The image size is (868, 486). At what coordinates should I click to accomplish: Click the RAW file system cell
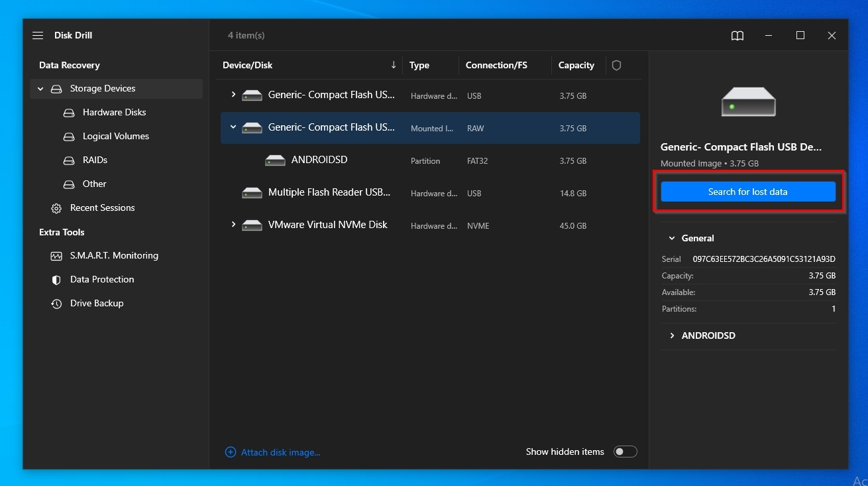[x=476, y=129]
